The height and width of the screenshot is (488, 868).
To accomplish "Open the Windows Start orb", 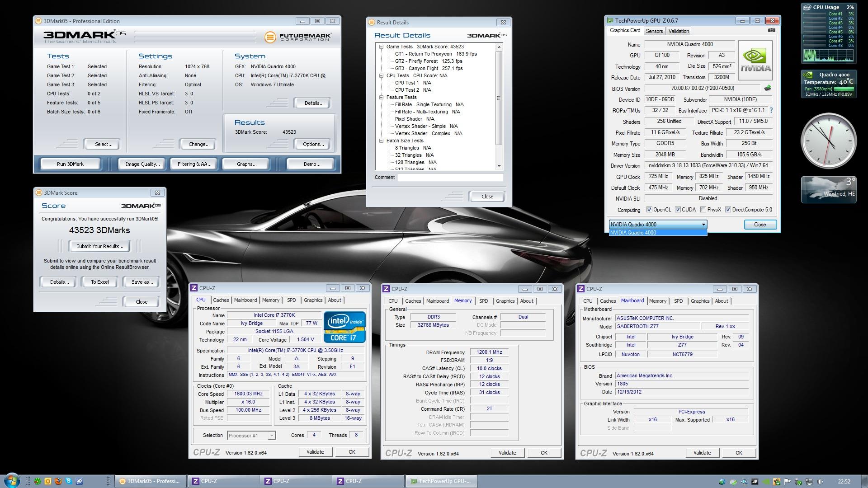I will (x=12, y=481).
